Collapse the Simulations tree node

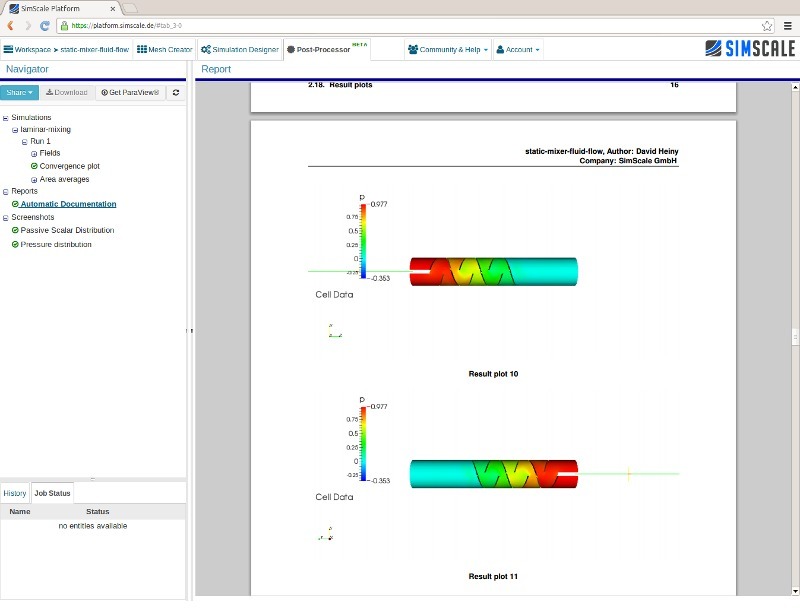click(x=4, y=117)
